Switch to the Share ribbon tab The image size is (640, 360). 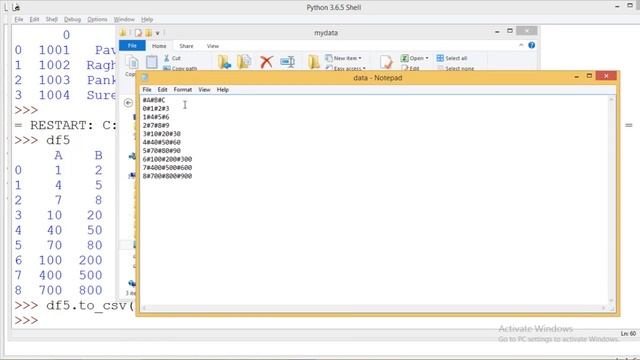click(186, 46)
